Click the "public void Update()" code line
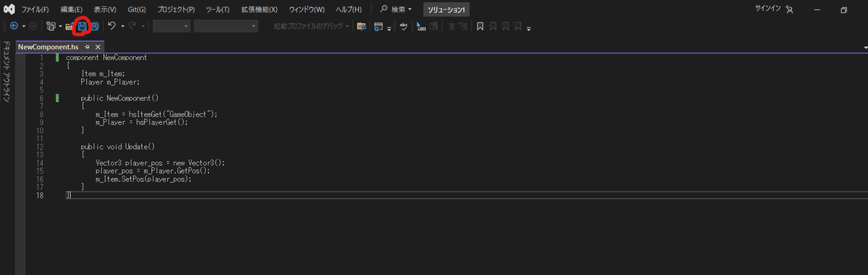 pos(118,147)
